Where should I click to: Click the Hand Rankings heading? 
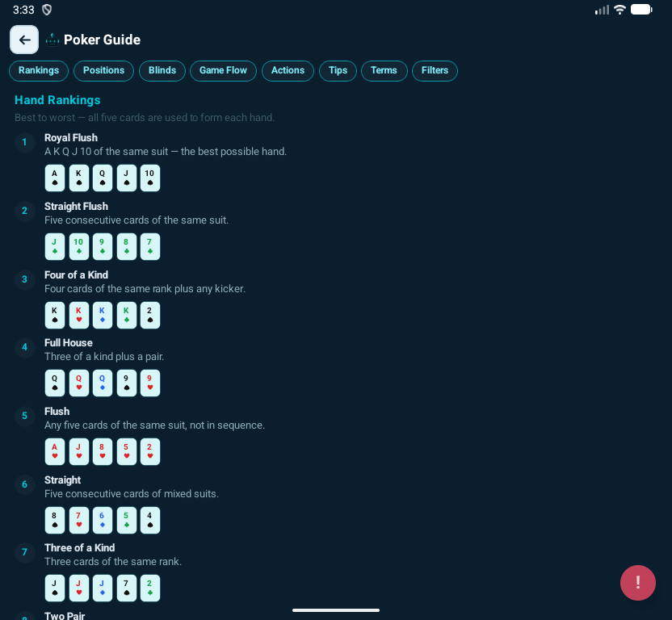pyautogui.click(x=57, y=100)
